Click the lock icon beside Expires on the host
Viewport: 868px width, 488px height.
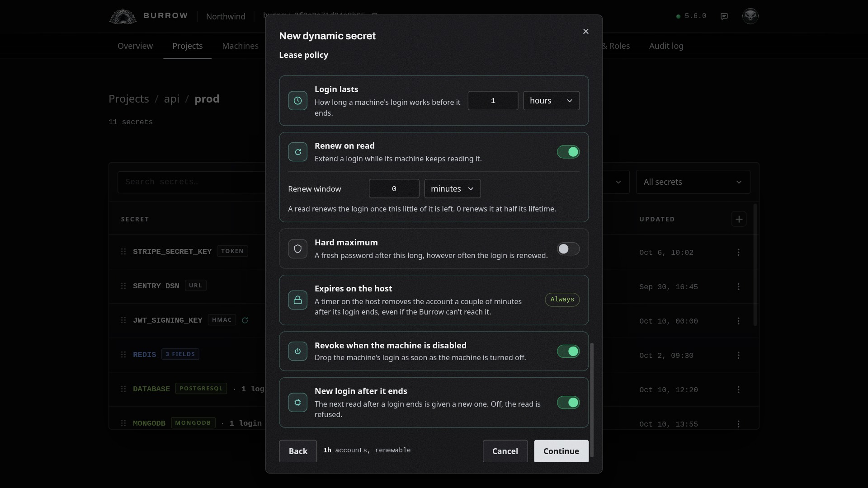297,300
